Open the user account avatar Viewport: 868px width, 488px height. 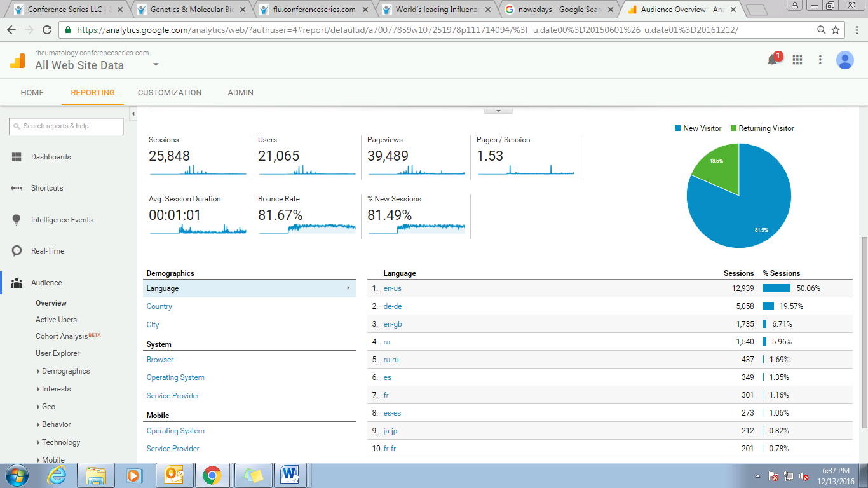tap(845, 60)
